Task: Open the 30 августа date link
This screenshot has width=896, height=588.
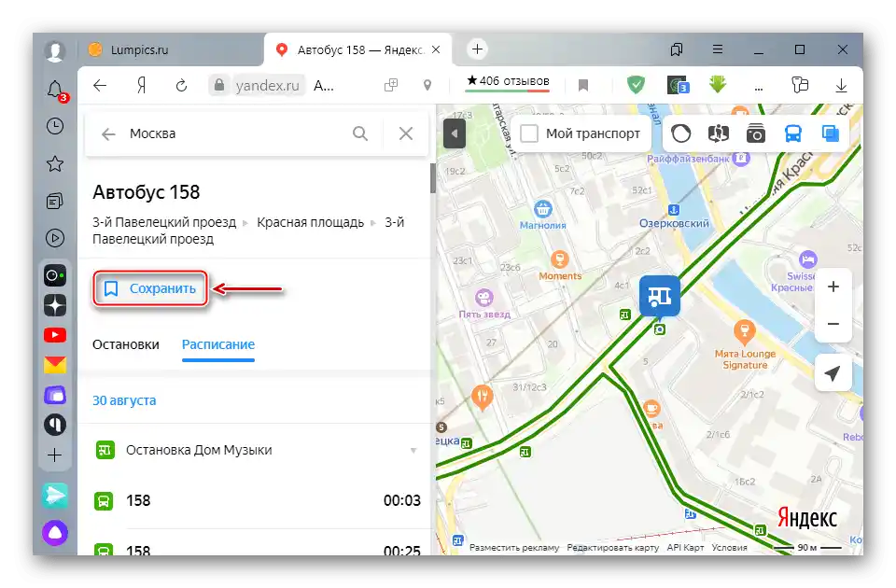Action: (124, 400)
